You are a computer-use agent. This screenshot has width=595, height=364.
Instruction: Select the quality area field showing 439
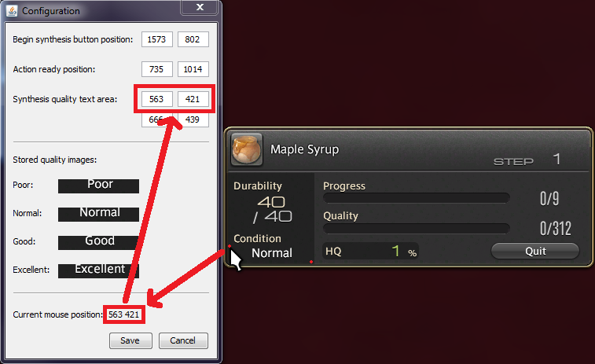(x=193, y=119)
